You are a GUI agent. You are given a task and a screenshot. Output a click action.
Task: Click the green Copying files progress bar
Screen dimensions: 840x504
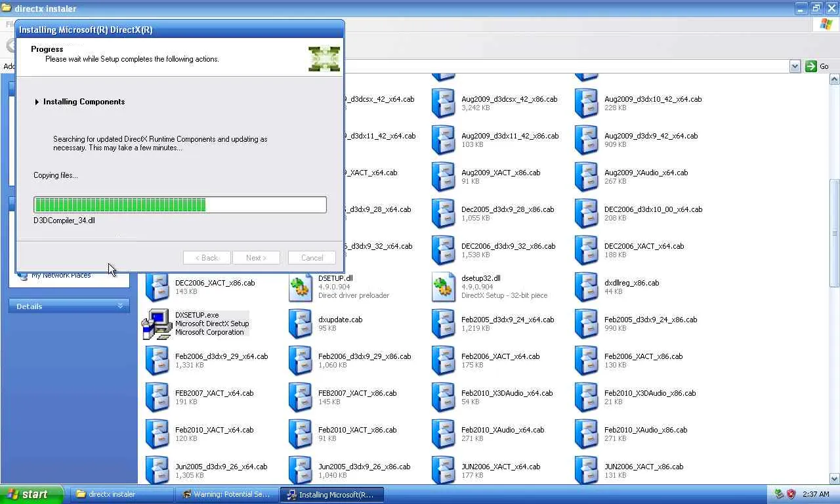point(180,205)
